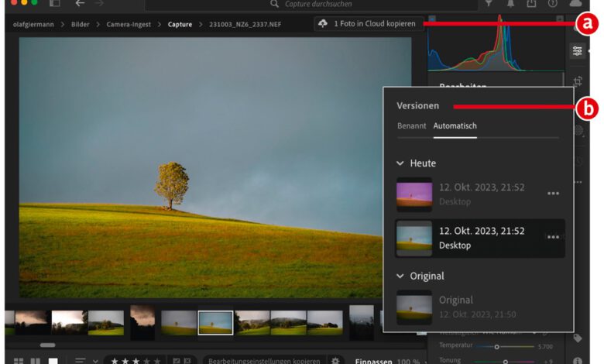Viewport: 604px width, 364px height.
Task: Click 1 Foto in Cloud kopieren button
Action: point(369,24)
